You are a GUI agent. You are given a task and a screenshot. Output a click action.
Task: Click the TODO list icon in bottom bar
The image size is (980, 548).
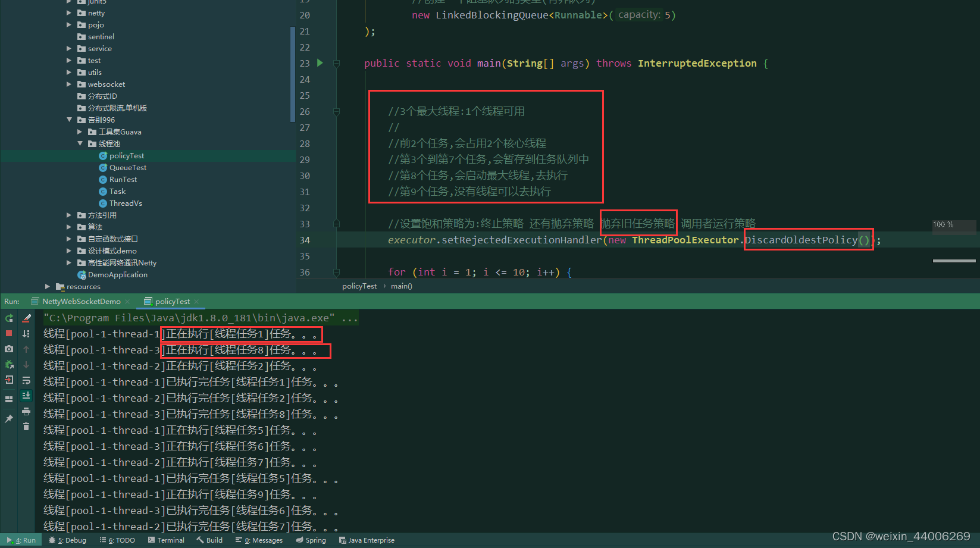pos(103,540)
